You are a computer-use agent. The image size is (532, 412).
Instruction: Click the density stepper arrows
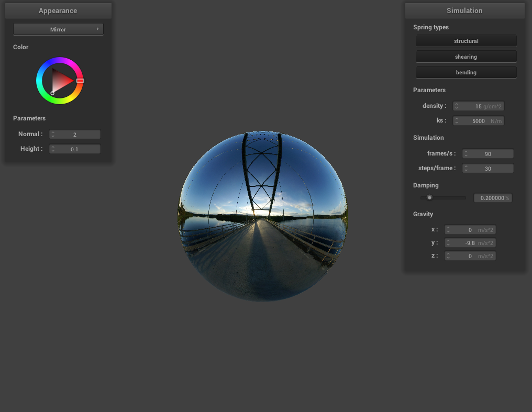[457, 106]
